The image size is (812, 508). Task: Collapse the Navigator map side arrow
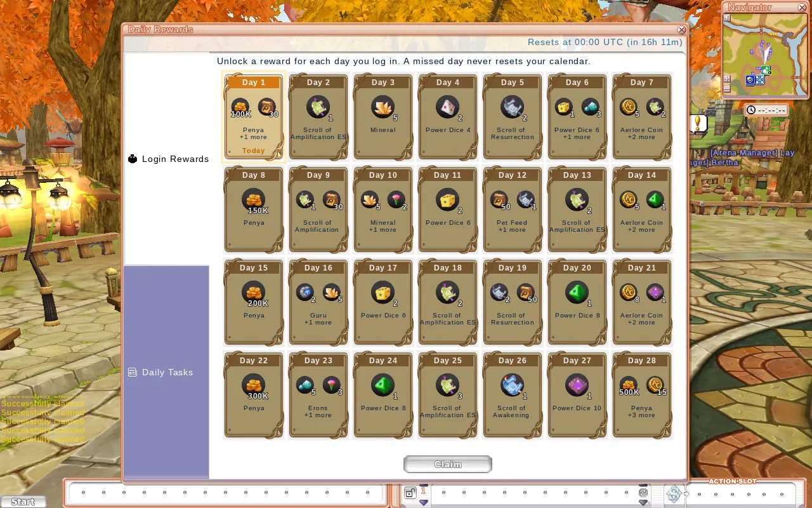[727, 18]
